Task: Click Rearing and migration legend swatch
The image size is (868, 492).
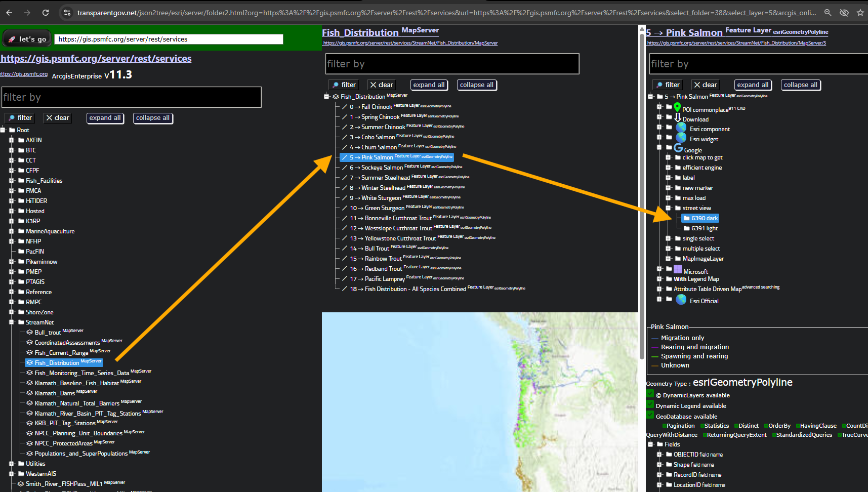Action: tap(655, 347)
